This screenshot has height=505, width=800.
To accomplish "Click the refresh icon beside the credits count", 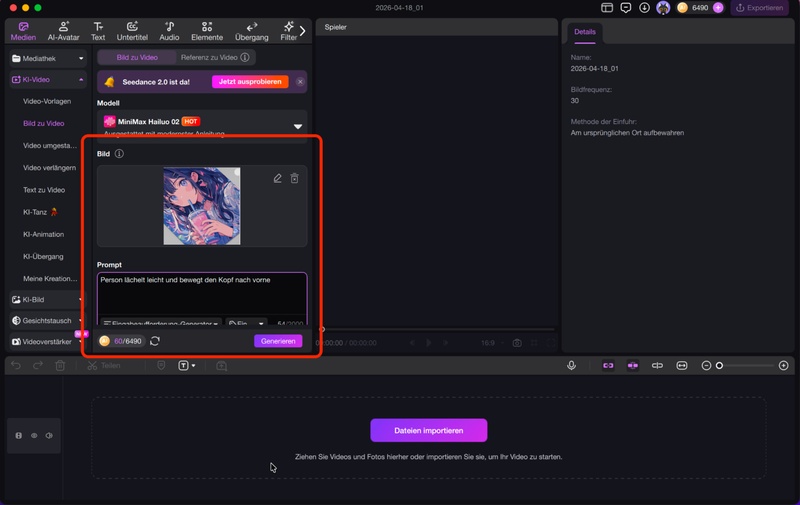I will point(155,341).
